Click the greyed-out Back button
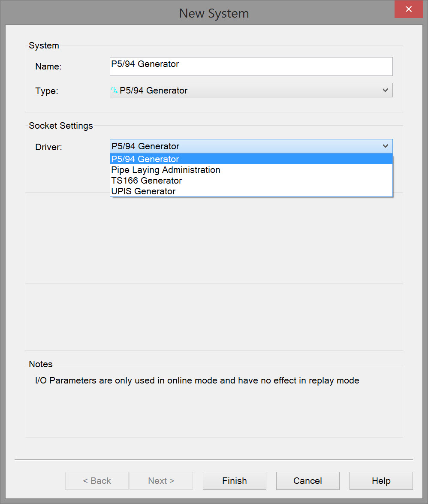Image resolution: width=428 pixels, height=504 pixels. pos(97,481)
